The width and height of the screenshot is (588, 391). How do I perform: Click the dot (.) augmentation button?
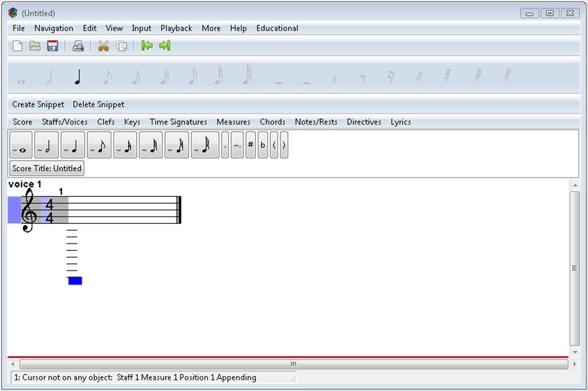point(225,145)
